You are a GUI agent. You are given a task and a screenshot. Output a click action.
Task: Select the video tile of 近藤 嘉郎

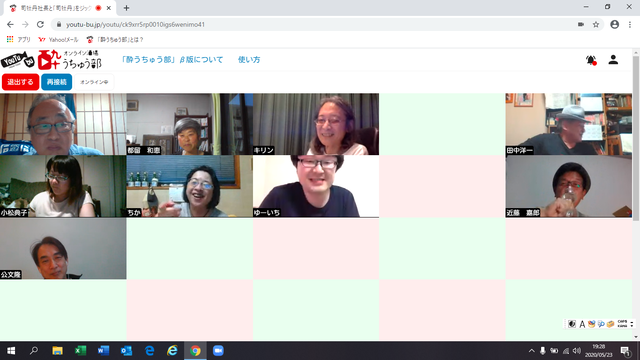click(569, 186)
